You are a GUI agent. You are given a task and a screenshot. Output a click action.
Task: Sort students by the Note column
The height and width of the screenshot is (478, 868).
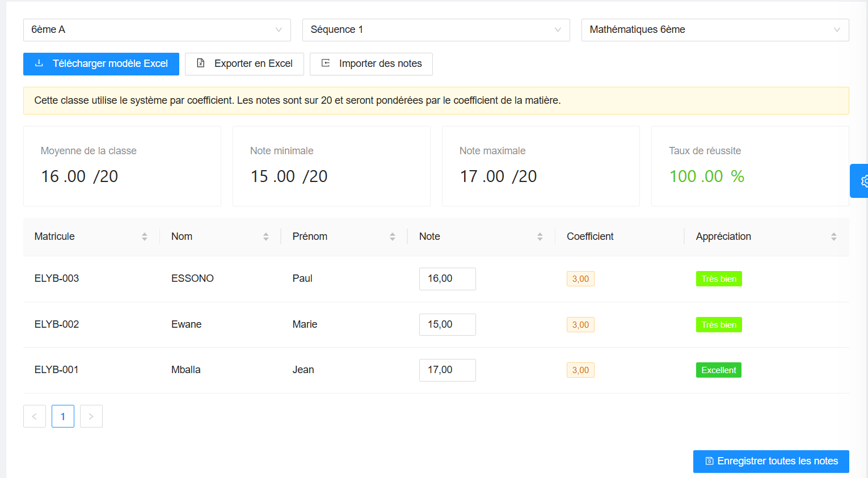tap(540, 236)
